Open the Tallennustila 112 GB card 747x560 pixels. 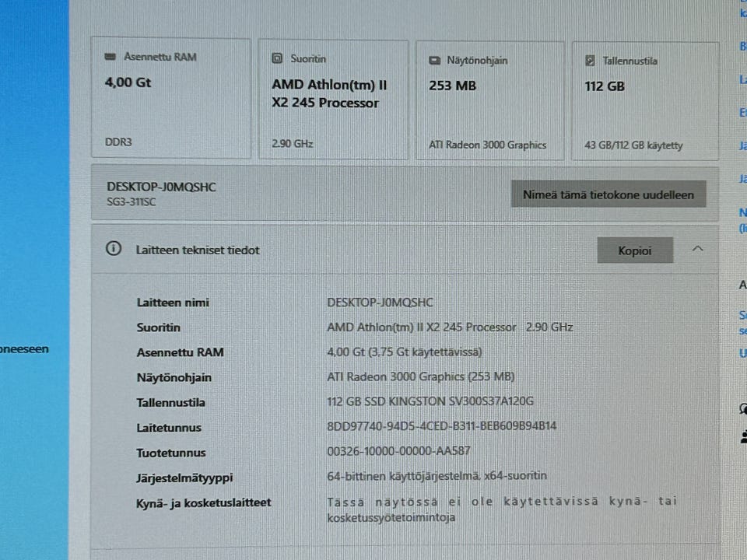pos(645,101)
